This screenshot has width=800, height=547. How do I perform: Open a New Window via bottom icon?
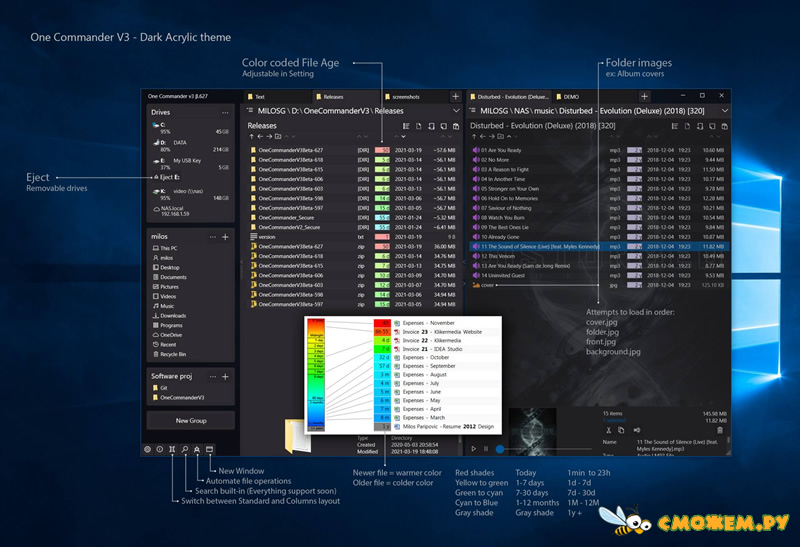(x=209, y=449)
